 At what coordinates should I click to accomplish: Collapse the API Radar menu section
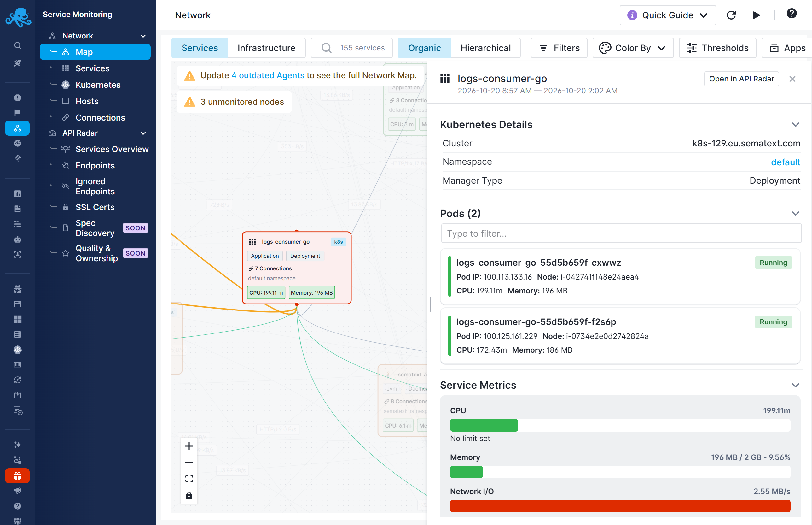[x=143, y=133]
